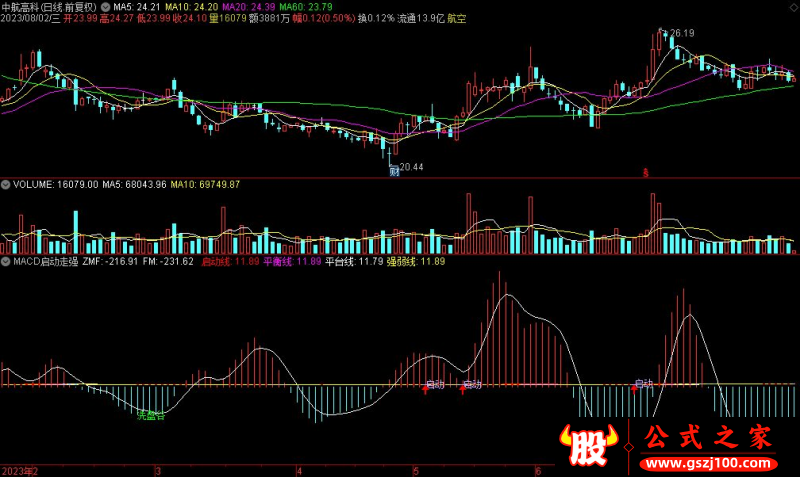
Task: Click the magenta 平衡线: 11.89 label
Action: (x=292, y=262)
